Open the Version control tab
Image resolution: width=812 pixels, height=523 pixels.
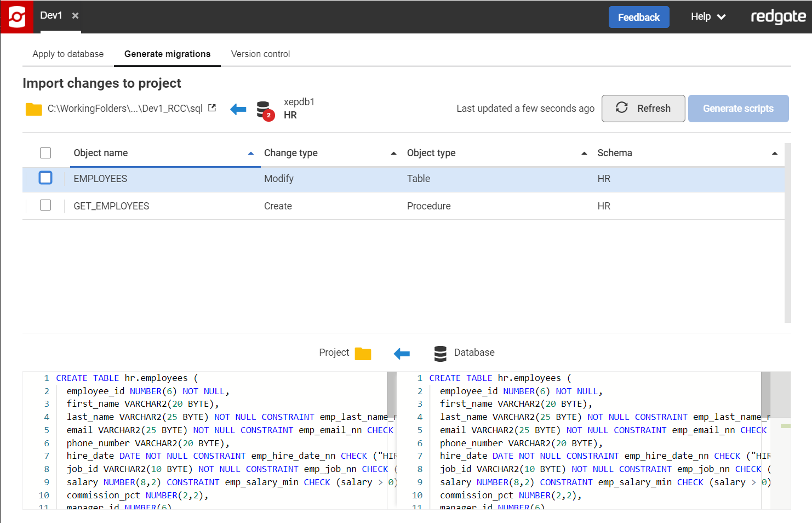(260, 54)
